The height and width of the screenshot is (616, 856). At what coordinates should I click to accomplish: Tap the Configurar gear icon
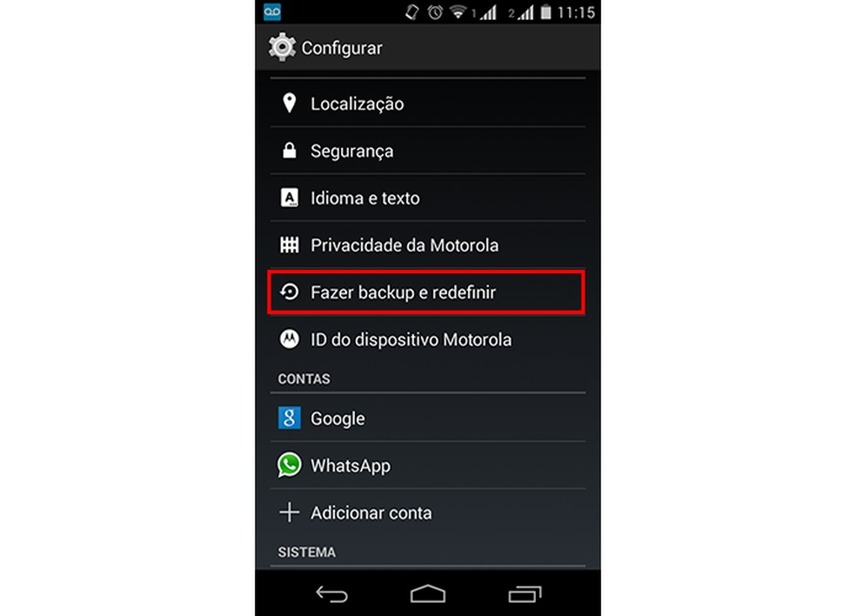(x=282, y=47)
